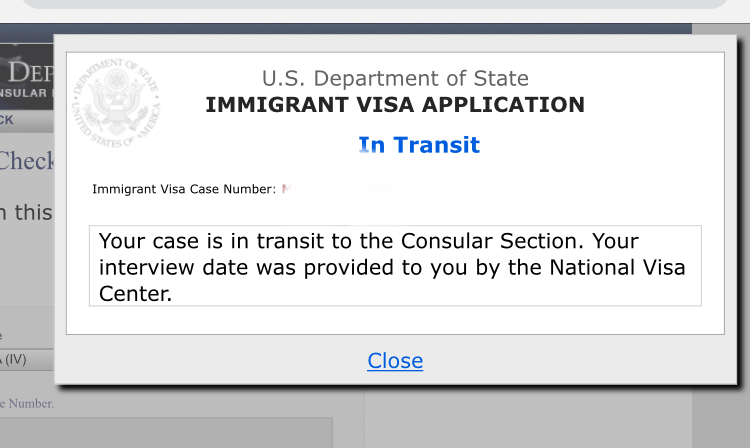Focus the browser address bar at top

(x=375, y=4)
